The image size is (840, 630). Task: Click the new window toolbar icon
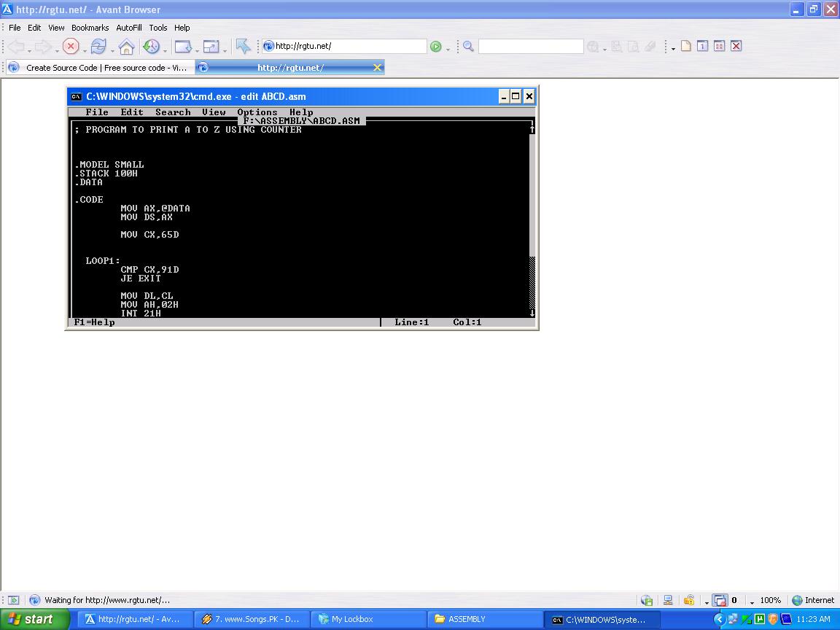click(183, 47)
